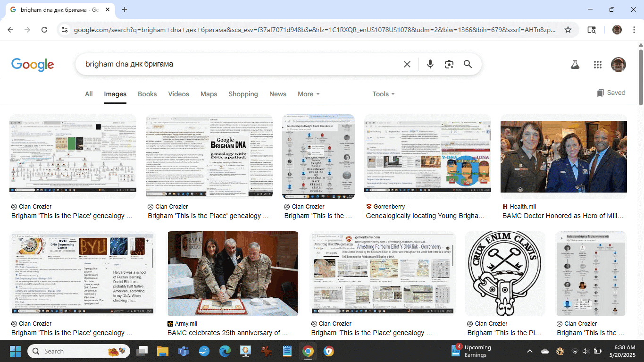
Task: Open the Notepad-style app in taskbar
Action: [287, 351]
